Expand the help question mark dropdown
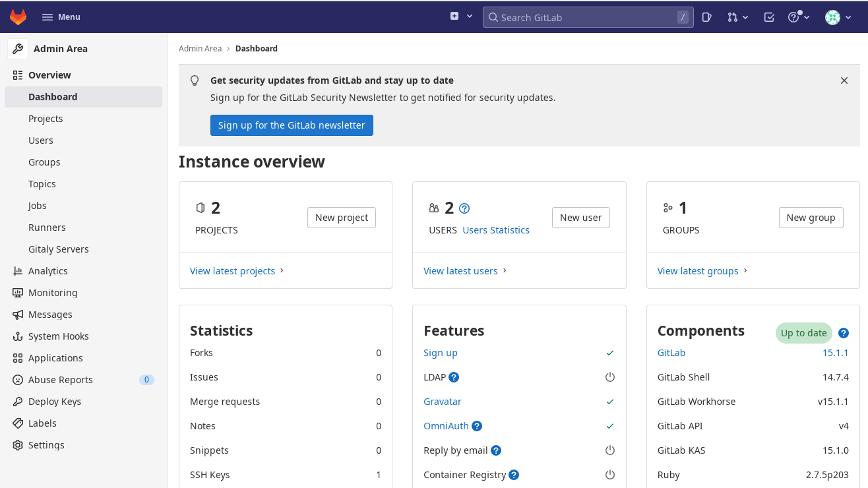This screenshot has height=488, width=868. coord(797,17)
